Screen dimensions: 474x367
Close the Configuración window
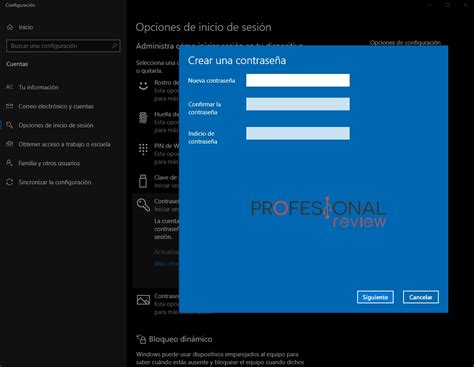tap(466, 5)
